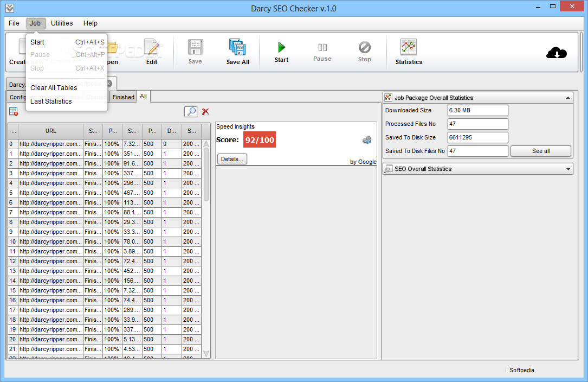Click the 467... cell in row 5
The width and height of the screenshot is (588, 382).
(132, 193)
